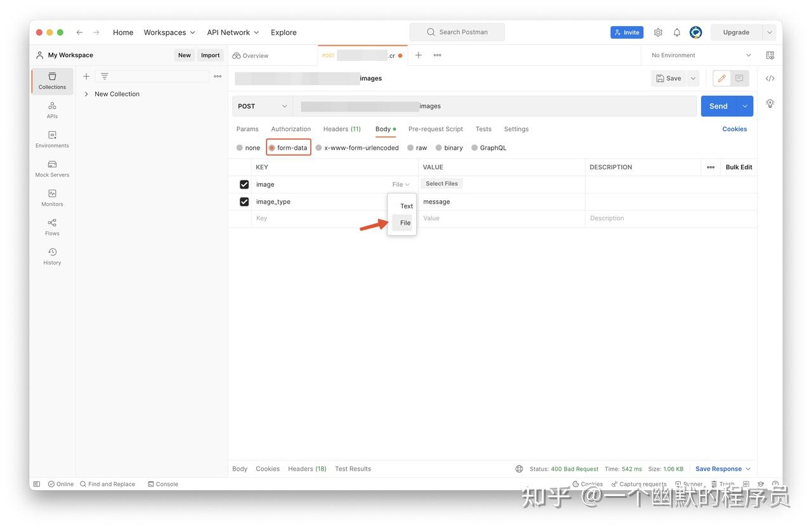Open the Collections sidebar section
812x529 pixels.
point(52,81)
